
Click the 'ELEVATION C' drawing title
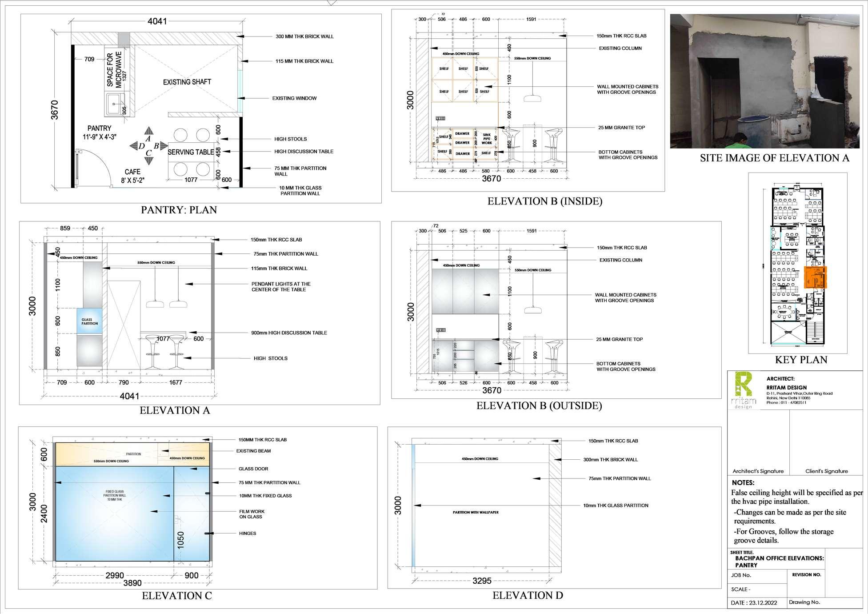[x=176, y=596]
